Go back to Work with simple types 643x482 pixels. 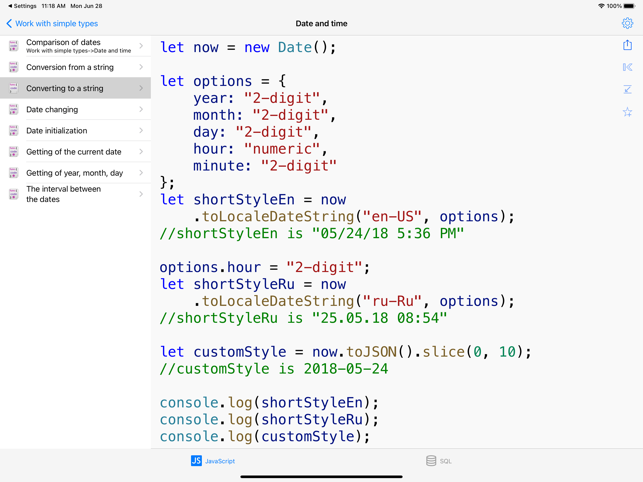pos(52,23)
